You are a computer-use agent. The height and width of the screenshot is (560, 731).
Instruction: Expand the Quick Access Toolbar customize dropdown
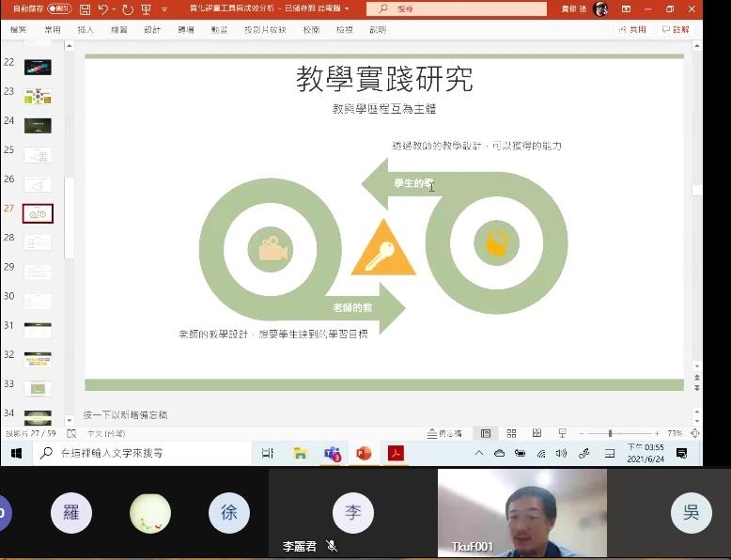[164, 9]
